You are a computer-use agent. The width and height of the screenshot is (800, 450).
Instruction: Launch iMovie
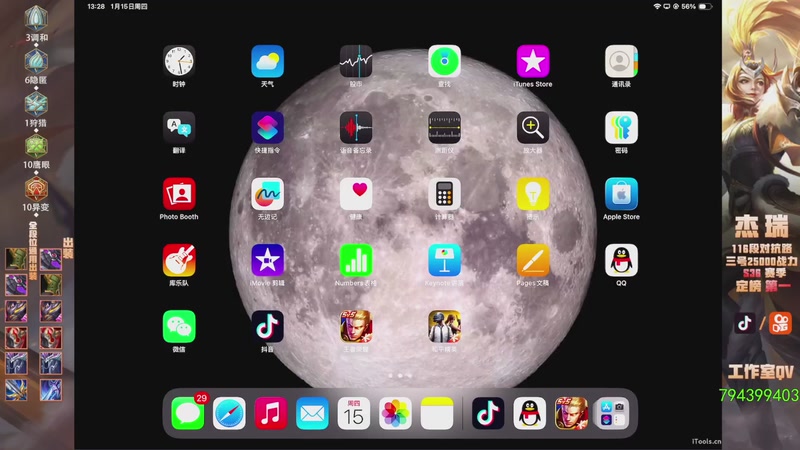click(267, 260)
